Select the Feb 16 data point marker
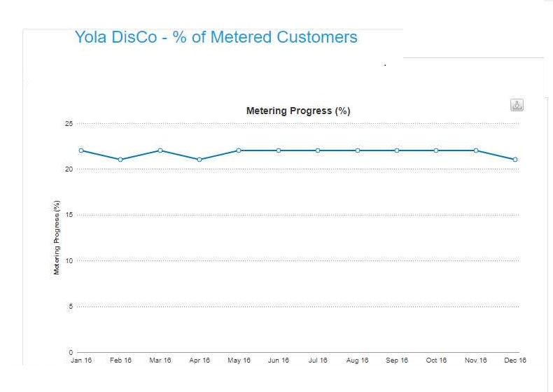This screenshot has width=553, height=392. (120, 160)
